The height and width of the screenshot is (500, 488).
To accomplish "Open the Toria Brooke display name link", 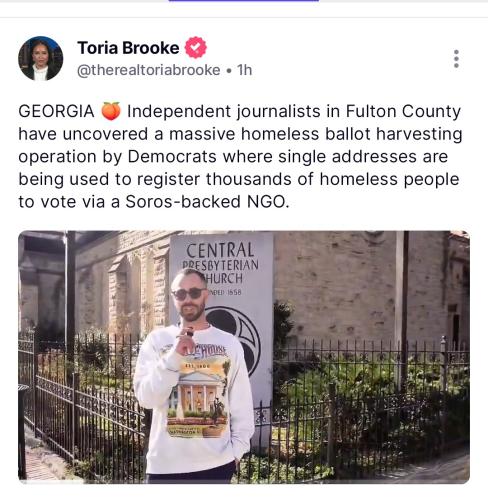I will tap(128, 48).
